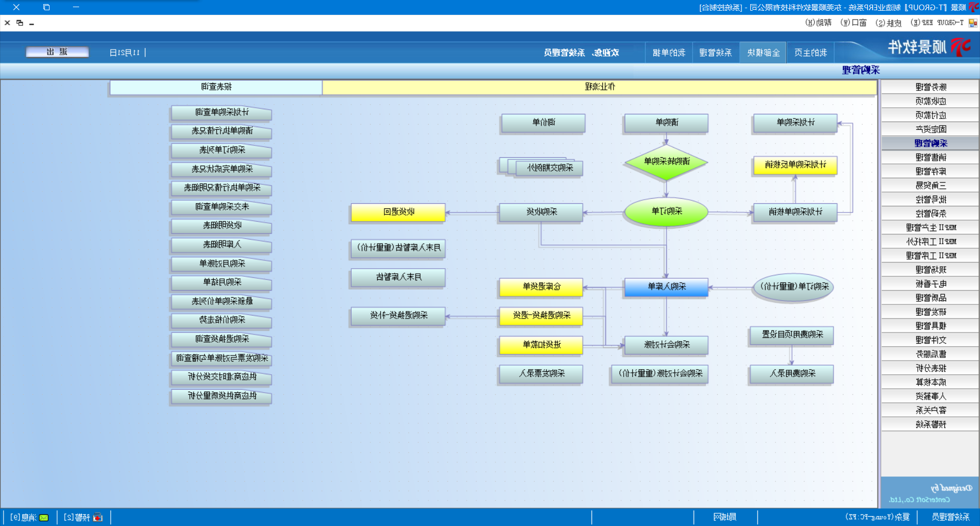The height and width of the screenshot is (526, 980).
Task: Open the 窗口(W) menu
Action: (x=853, y=23)
